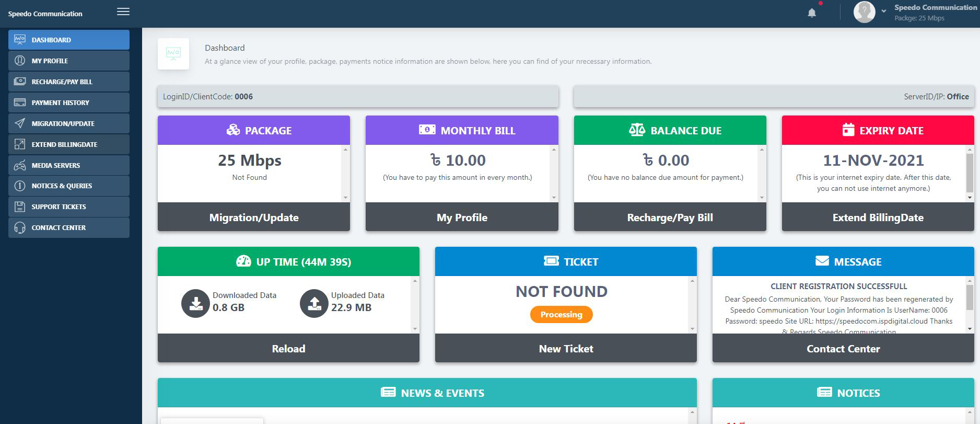Click the upload icon beside Uploaded Data
The height and width of the screenshot is (424, 980).
click(314, 303)
